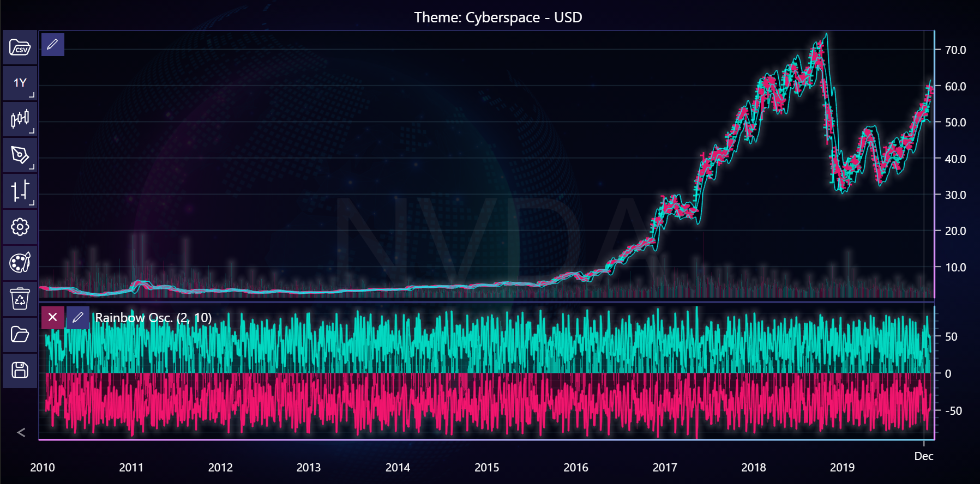Screen dimensions: 980x484
Task: Open the pen drawing tools menu
Action: [20, 155]
